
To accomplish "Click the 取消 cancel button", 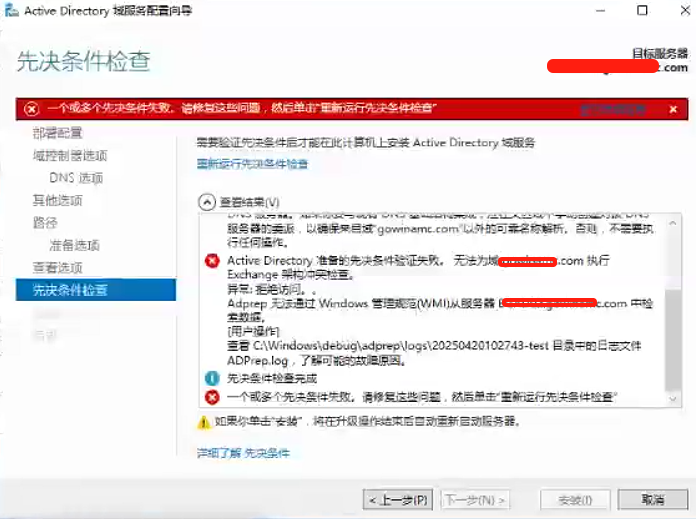I will tap(653, 500).
